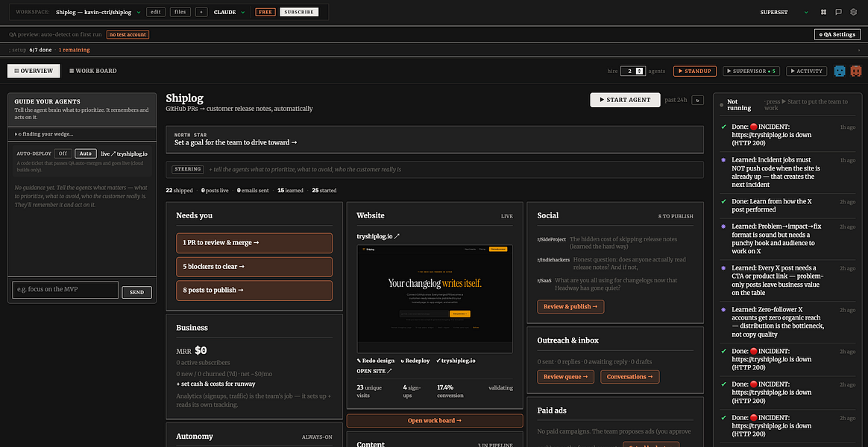Switch to the Work Board tab
Viewport: 868px width, 447px height.
click(93, 71)
